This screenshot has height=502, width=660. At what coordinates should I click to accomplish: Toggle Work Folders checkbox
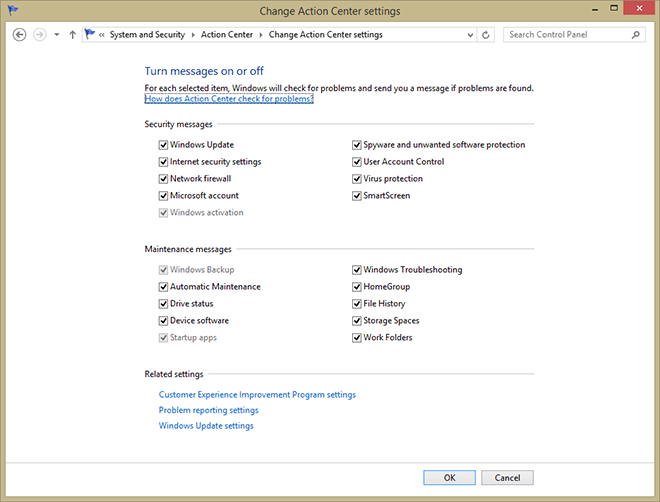pyautogui.click(x=357, y=338)
